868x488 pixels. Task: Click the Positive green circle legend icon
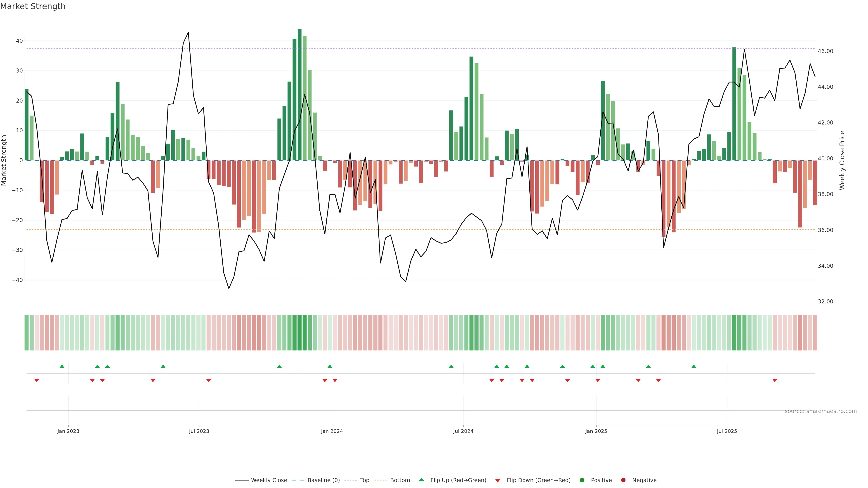click(582, 480)
